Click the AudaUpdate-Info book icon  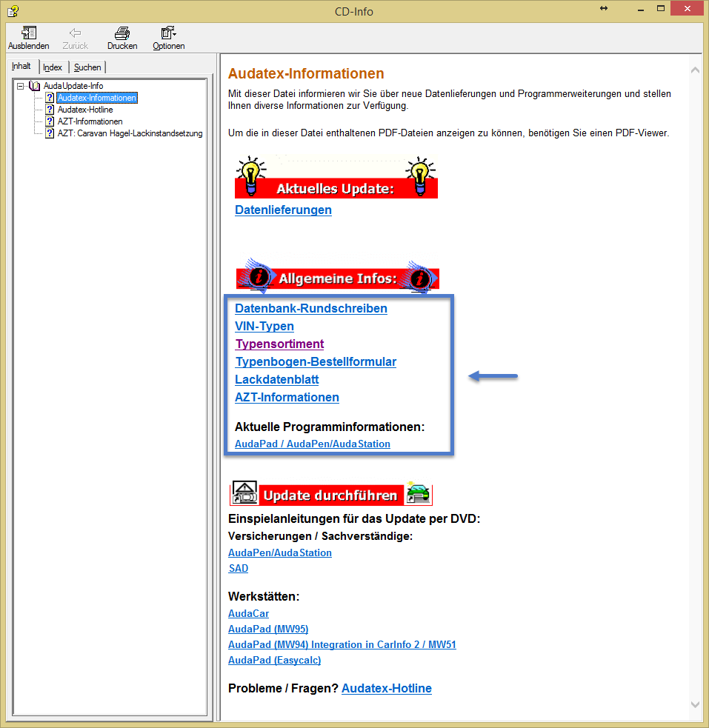click(x=35, y=86)
